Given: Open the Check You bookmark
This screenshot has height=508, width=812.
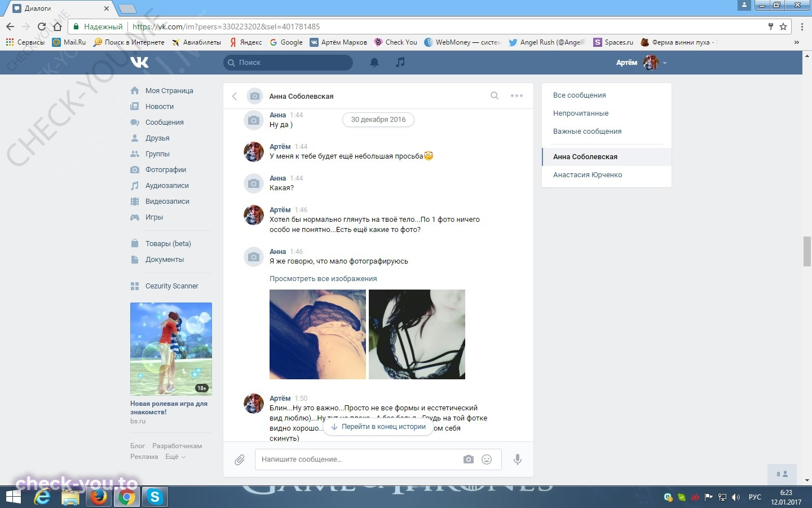Looking at the screenshot, I should click(x=396, y=42).
